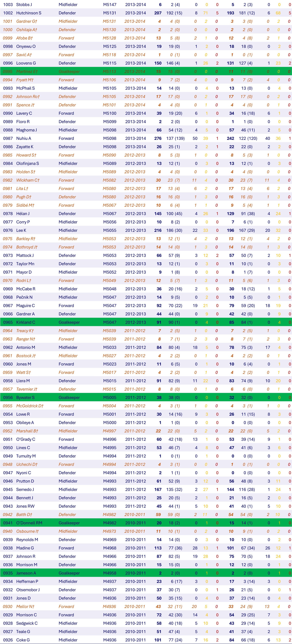
Task: Select Jameson A goalkeeper row
Action: [x=146, y=573]
